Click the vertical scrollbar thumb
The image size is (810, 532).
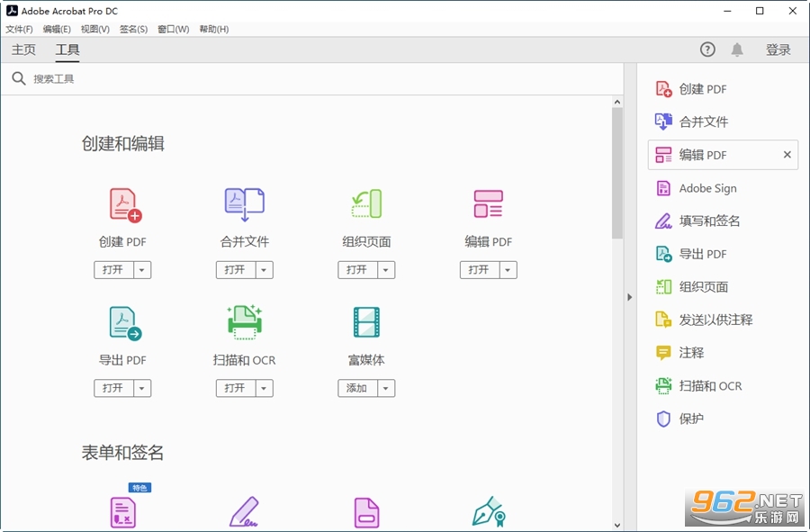click(617, 174)
